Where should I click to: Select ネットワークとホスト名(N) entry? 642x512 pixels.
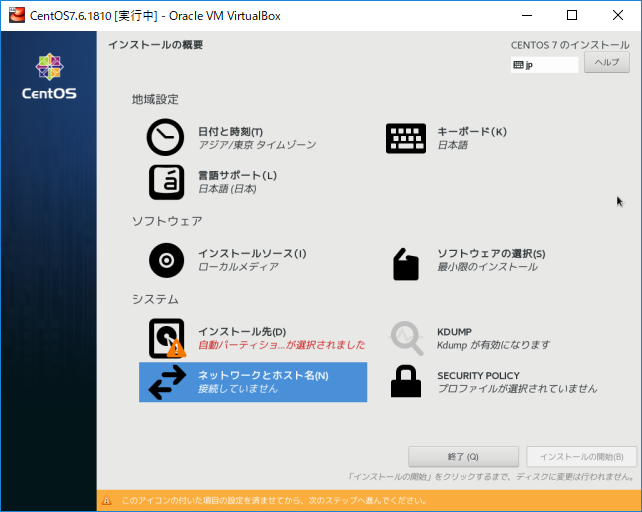point(253,382)
